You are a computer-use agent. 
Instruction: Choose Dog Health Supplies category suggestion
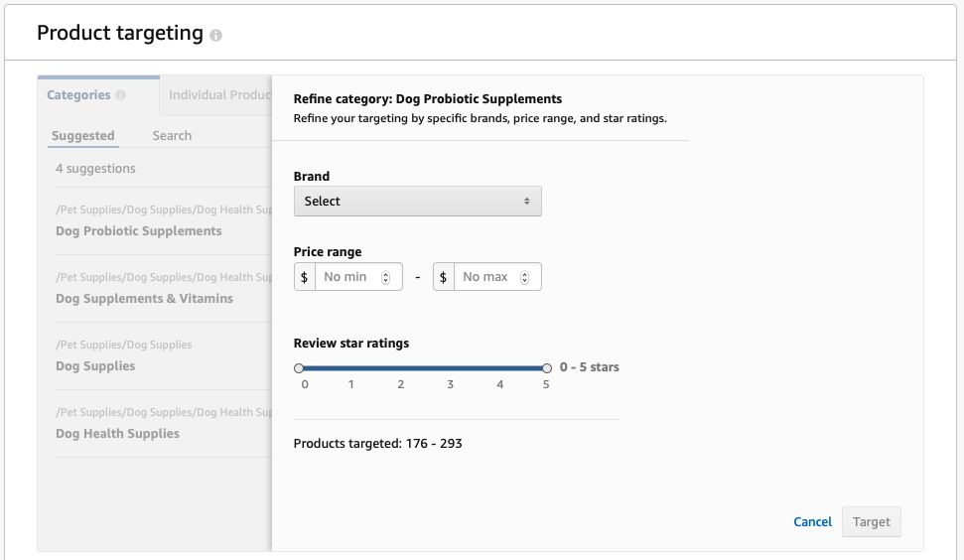pyautogui.click(x=117, y=434)
